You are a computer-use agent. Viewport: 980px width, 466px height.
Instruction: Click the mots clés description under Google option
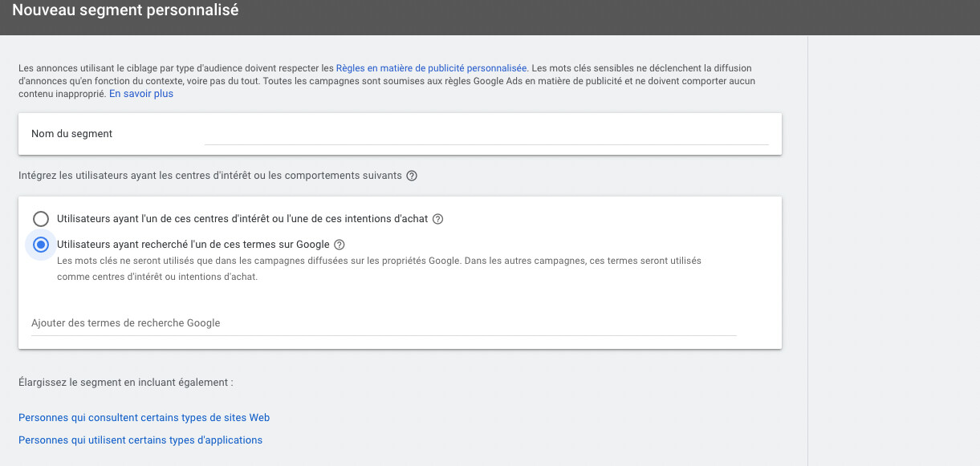click(x=379, y=269)
